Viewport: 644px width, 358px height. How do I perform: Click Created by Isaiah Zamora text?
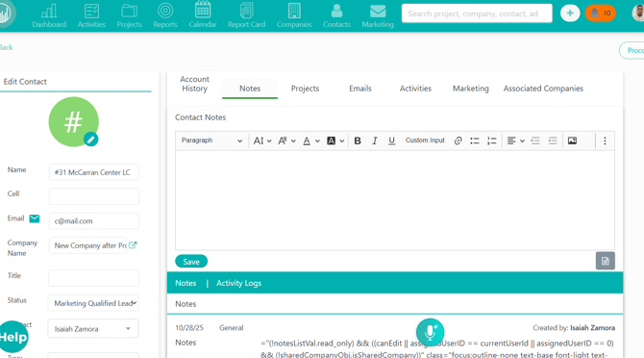pyautogui.click(x=574, y=327)
